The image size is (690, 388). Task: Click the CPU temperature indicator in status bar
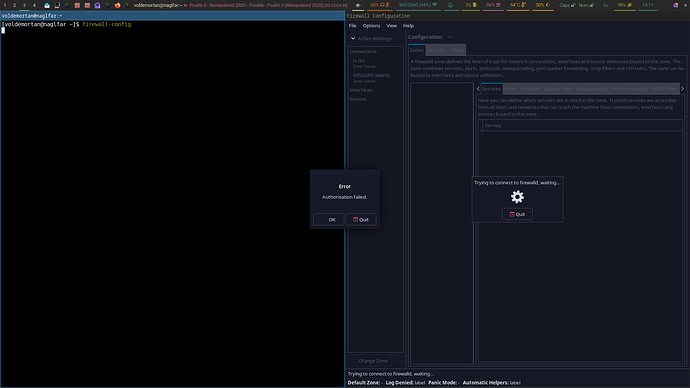tap(518, 5)
